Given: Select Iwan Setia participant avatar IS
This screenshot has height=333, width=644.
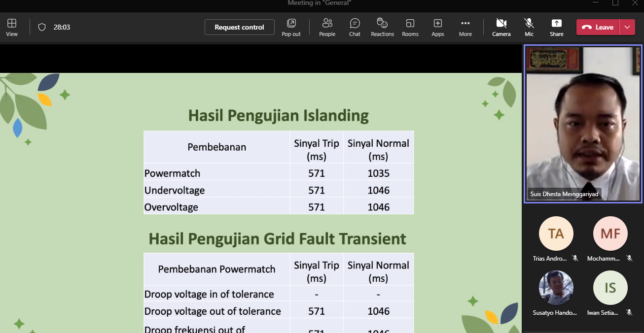Looking at the screenshot, I should 610,288.
